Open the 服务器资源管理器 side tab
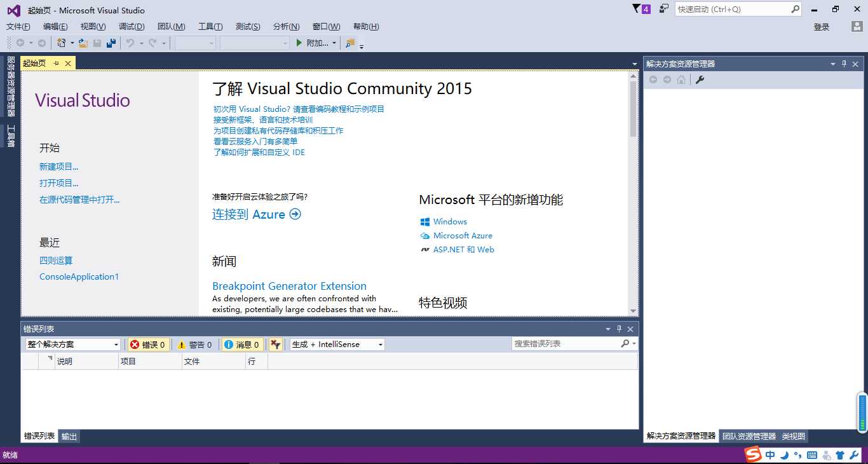The image size is (868, 464). (11, 86)
